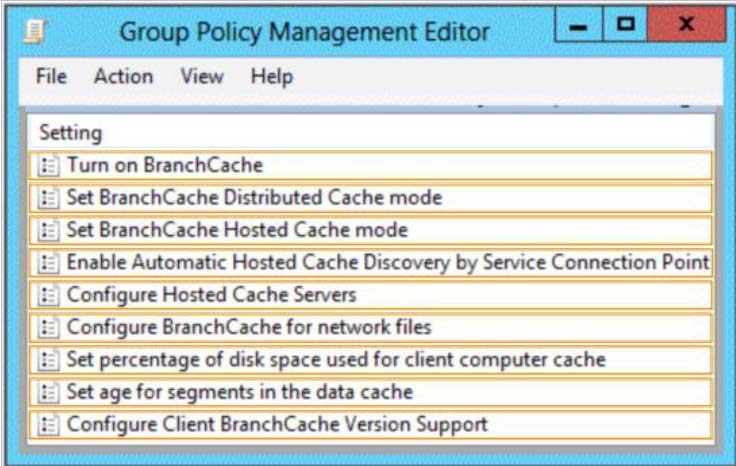
Task: Click icon beside Set percentage of disk space
Action: click(x=49, y=360)
